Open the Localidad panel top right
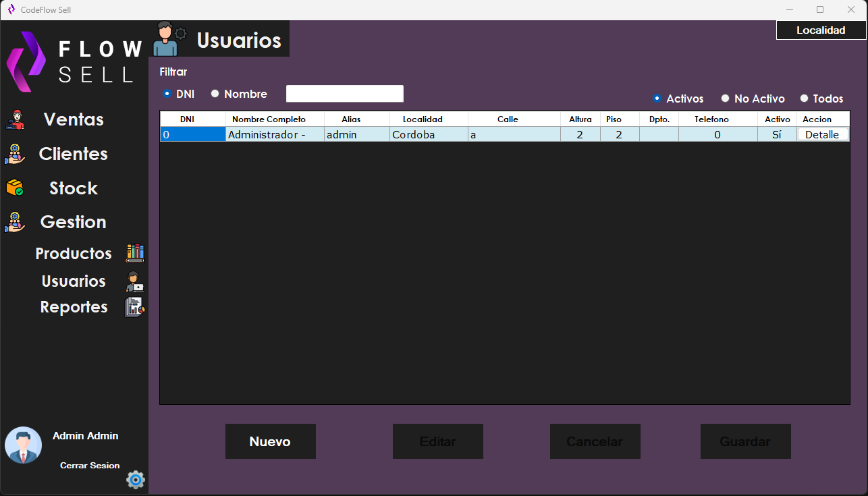The width and height of the screenshot is (868, 496). click(821, 30)
